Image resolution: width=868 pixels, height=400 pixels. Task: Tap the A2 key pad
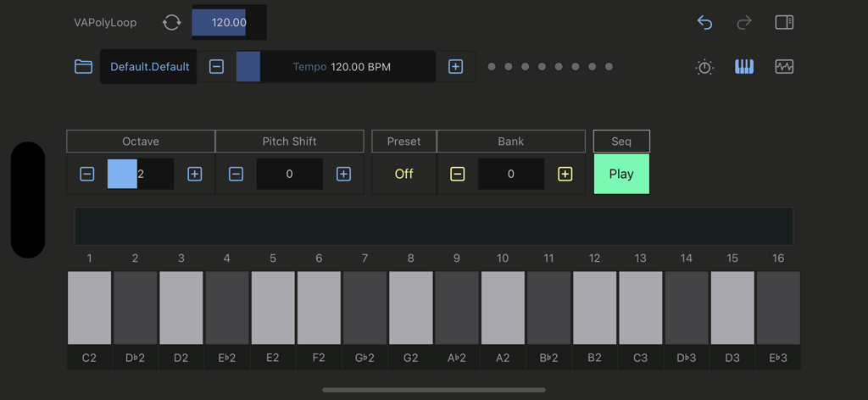pos(503,308)
